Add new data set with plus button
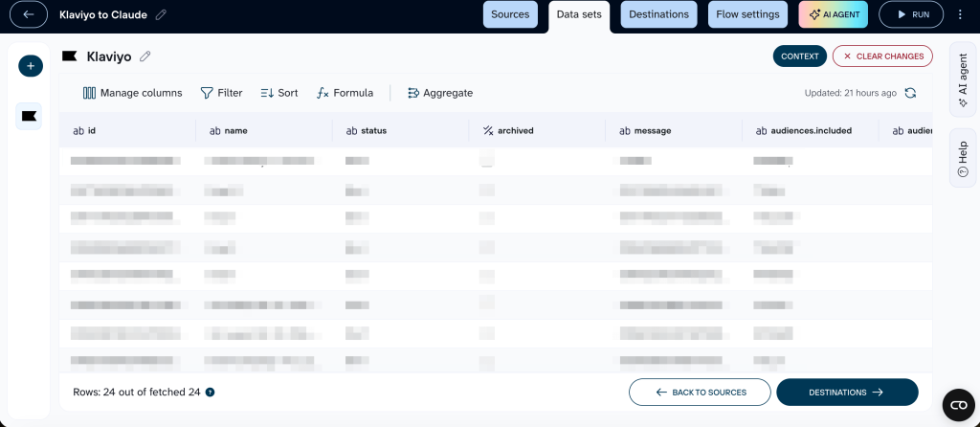This screenshot has width=980, height=427. coord(31,66)
